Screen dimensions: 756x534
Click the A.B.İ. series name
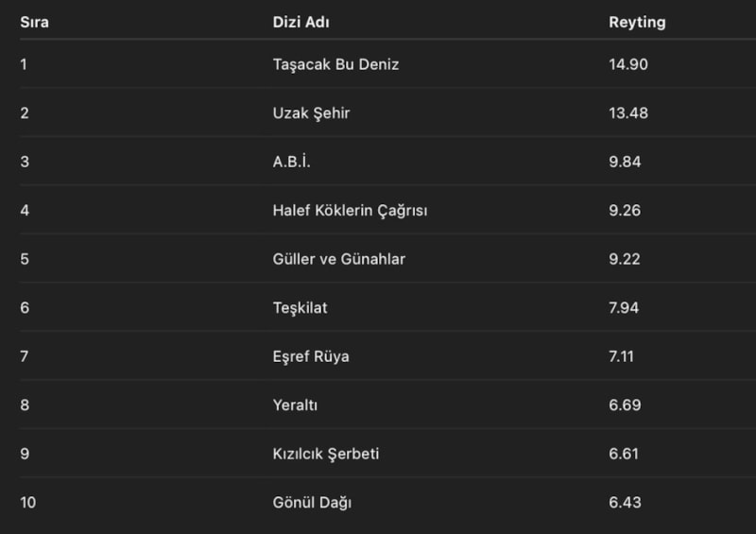(291, 162)
